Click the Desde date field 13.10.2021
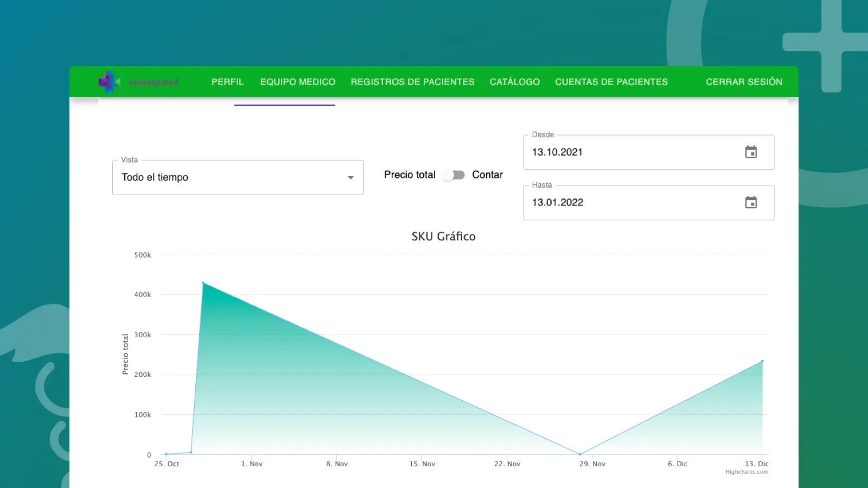 (649, 152)
